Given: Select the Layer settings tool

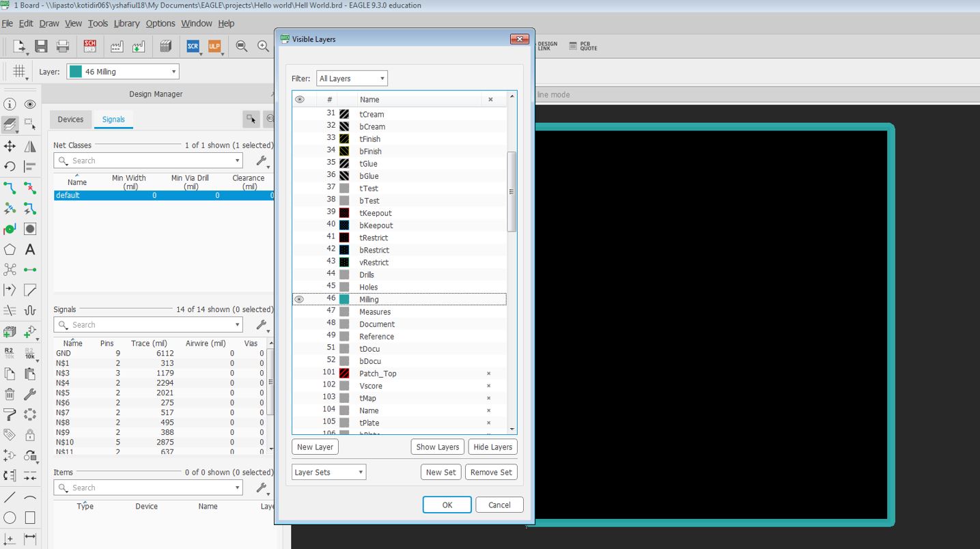Looking at the screenshot, I should click(10, 124).
